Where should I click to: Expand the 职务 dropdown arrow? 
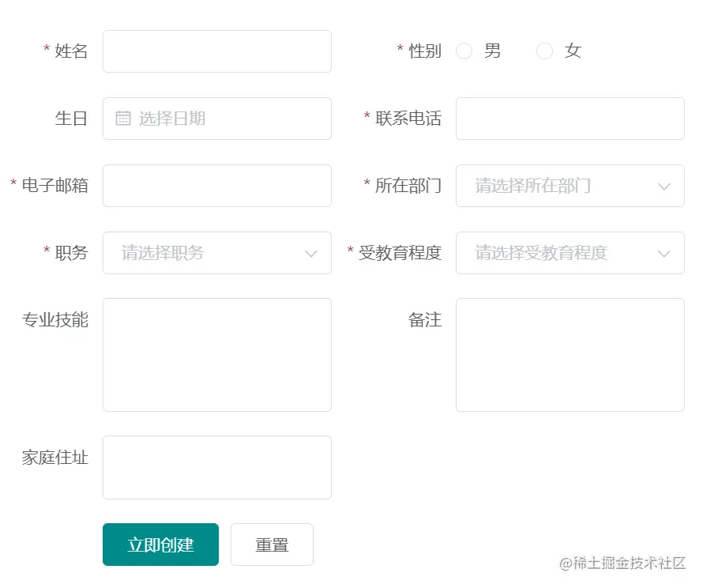311,254
